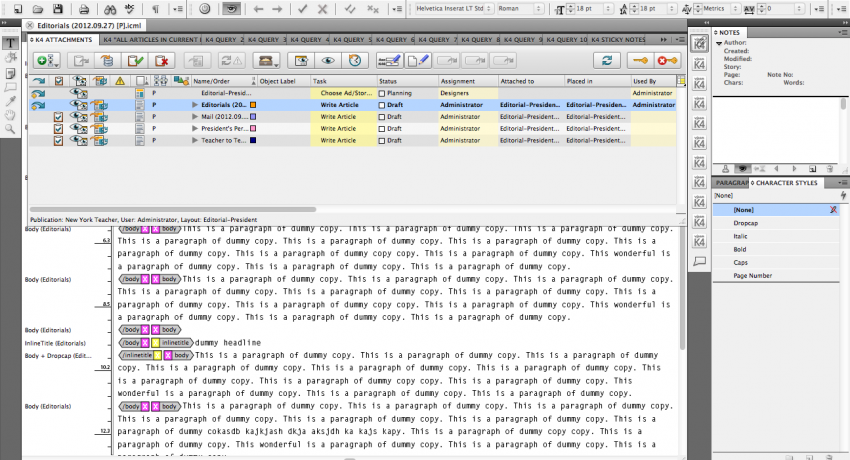Image resolution: width=850 pixels, height=460 pixels.
Task: Open the font family Helvetica Inserat dropdown
Action: [x=454, y=9]
